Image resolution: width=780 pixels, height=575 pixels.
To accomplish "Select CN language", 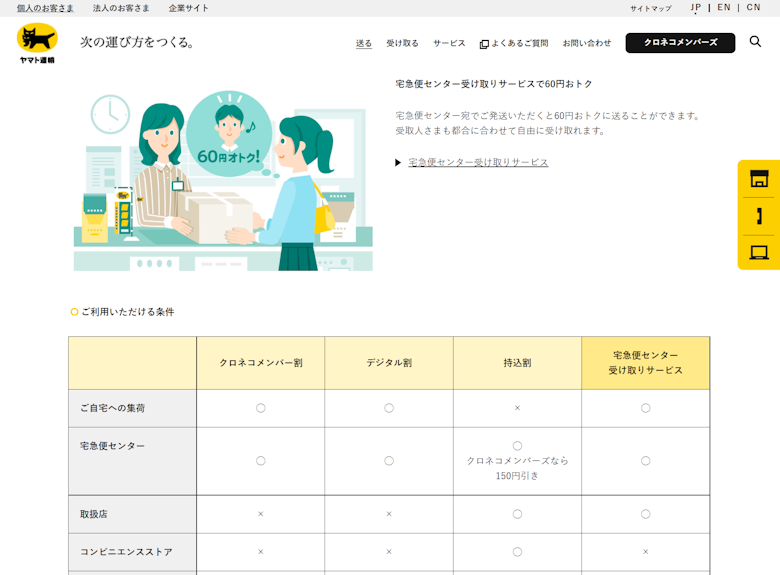I will click(x=753, y=7).
